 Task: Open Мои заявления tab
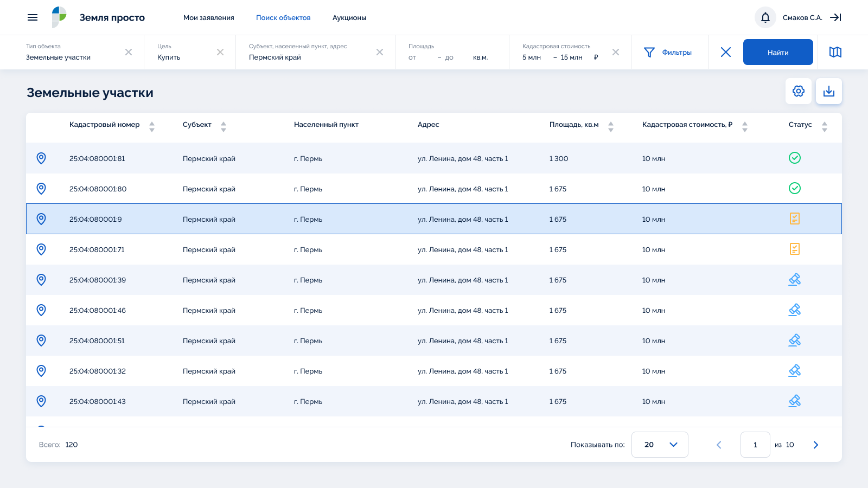tap(209, 18)
